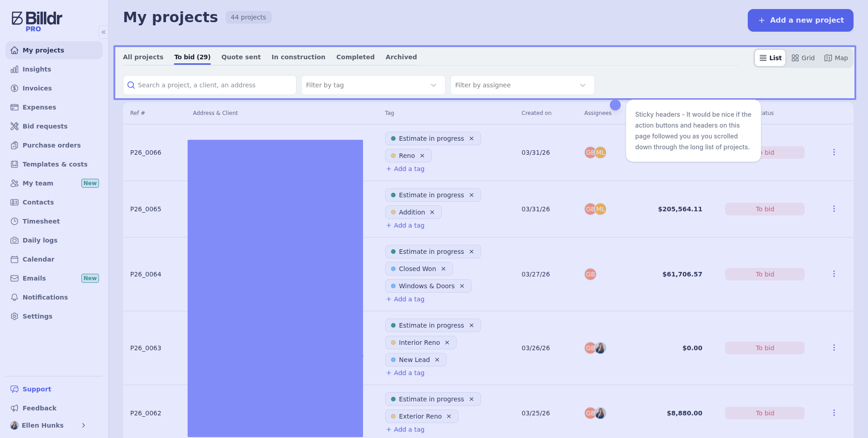Open the Invoices sidebar icon
The height and width of the screenshot is (438, 868).
coord(14,88)
